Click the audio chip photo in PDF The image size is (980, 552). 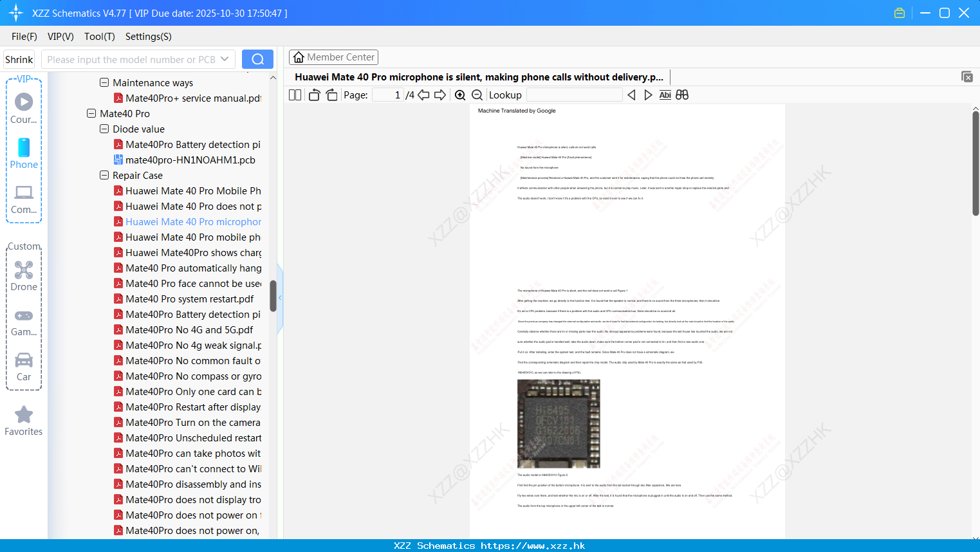click(x=559, y=423)
